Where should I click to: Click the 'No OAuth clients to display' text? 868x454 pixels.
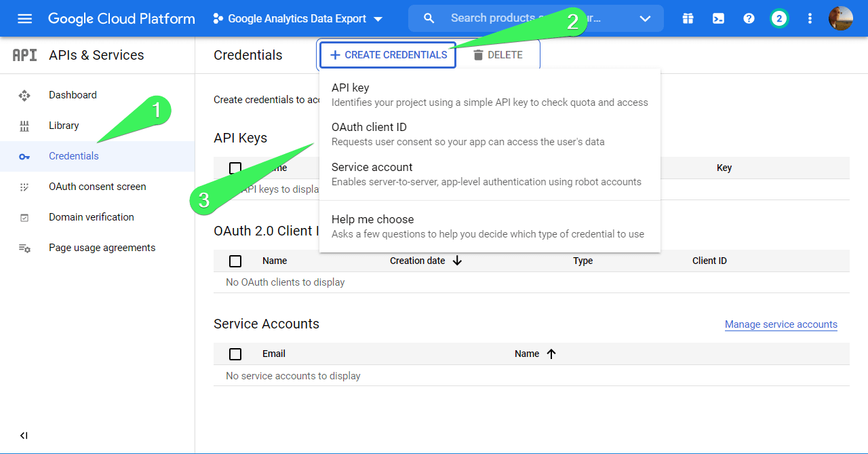coord(285,282)
